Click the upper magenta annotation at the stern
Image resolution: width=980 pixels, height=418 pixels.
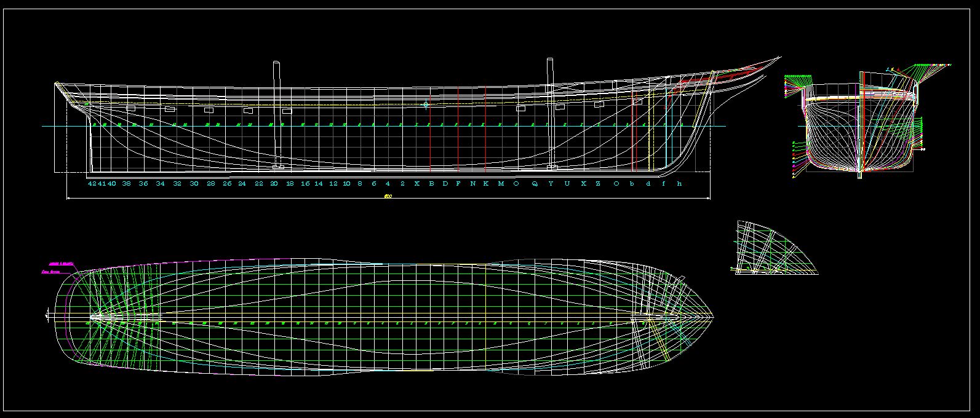pos(62,264)
